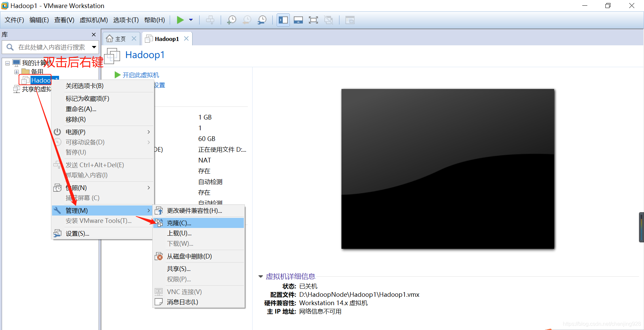Choose 关闭选项卡(B) from context menu

point(103,86)
